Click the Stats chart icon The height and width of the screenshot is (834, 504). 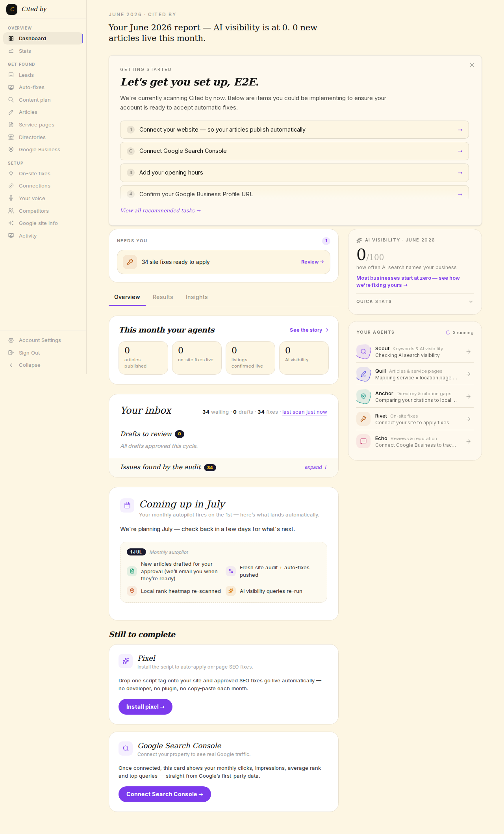pos(11,51)
